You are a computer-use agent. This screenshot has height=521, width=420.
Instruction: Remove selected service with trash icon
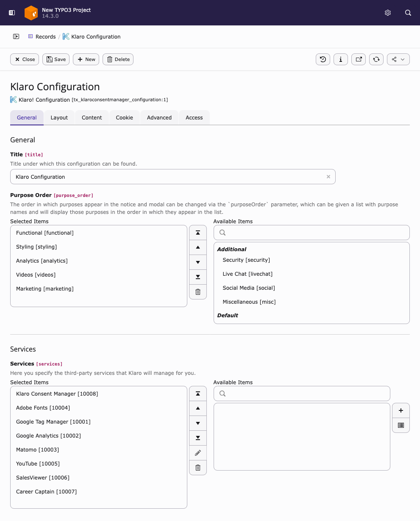pyautogui.click(x=198, y=468)
